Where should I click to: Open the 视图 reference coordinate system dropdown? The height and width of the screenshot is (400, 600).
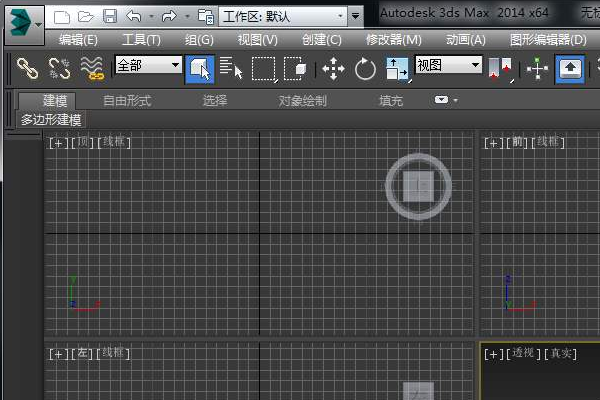click(448, 65)
